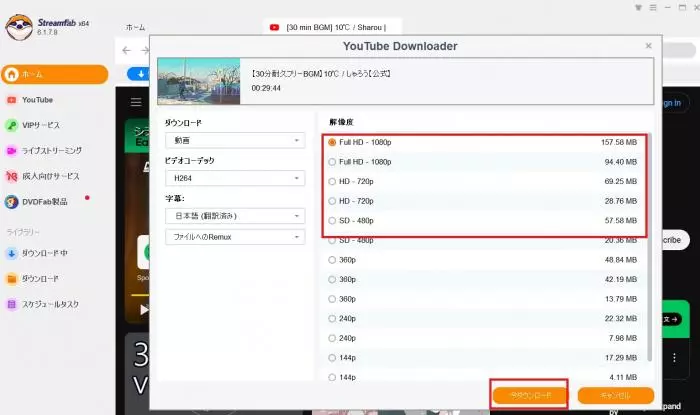The image size is (700, 415).
Task: Open the ホーム item in sidebar
Action: (54, 74)
